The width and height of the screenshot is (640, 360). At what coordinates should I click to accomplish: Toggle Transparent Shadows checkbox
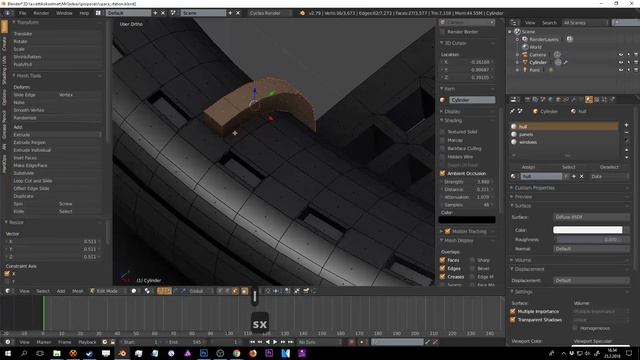pyautogui.click(x=513, y=320)
